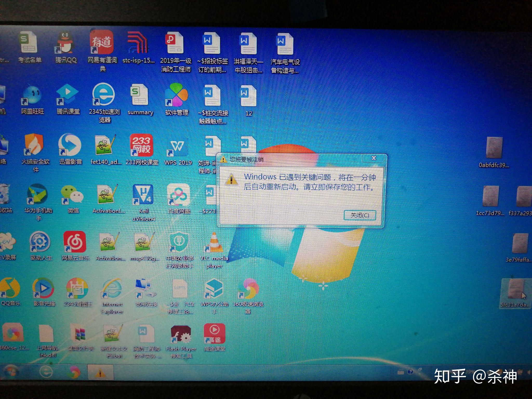Select the ~$金 汽车修理工论 WPS file icon
This screenshot has height=399, width=532.
click(x=180, y=297)
